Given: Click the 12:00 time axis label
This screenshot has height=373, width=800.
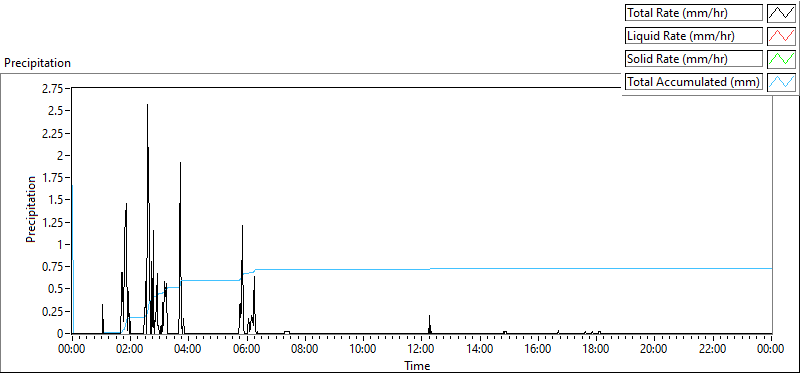Looking at the screenshot, I should [x=421, y=350].
